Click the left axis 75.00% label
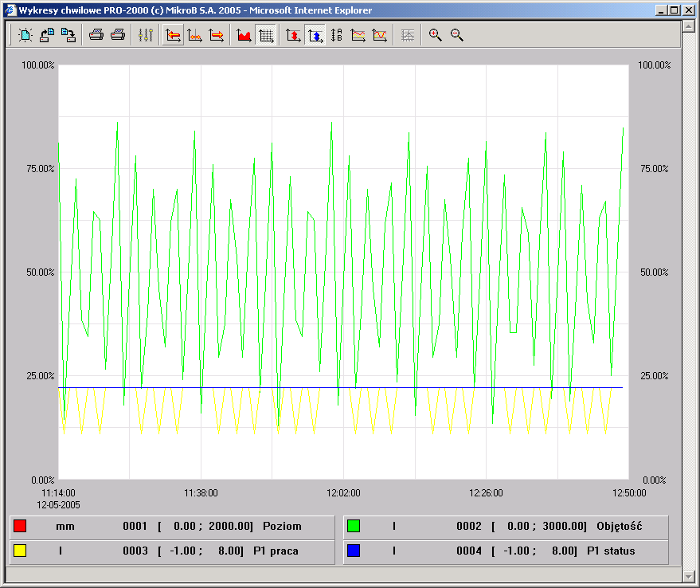The image size is (700, 588). (x=40, y=168)
